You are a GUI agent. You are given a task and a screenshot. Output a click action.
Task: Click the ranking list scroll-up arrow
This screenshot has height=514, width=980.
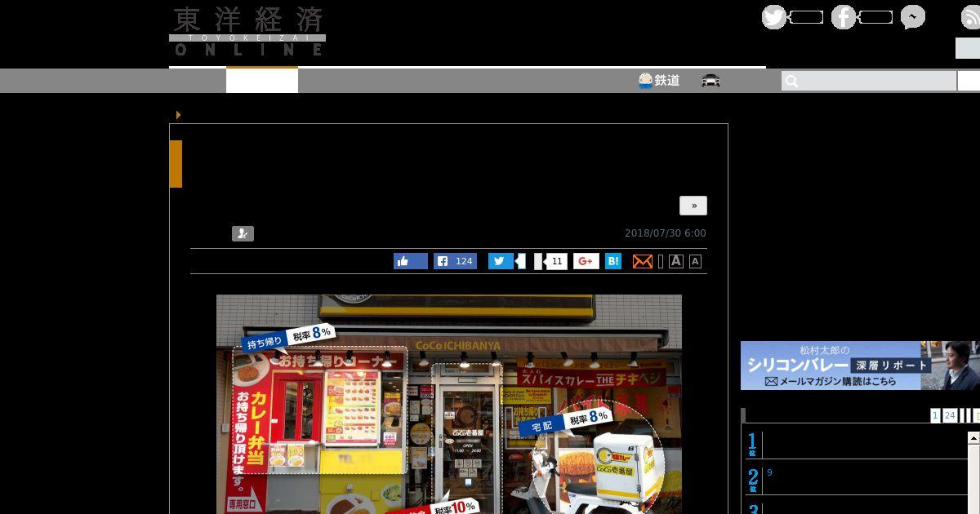pos(973,437)
